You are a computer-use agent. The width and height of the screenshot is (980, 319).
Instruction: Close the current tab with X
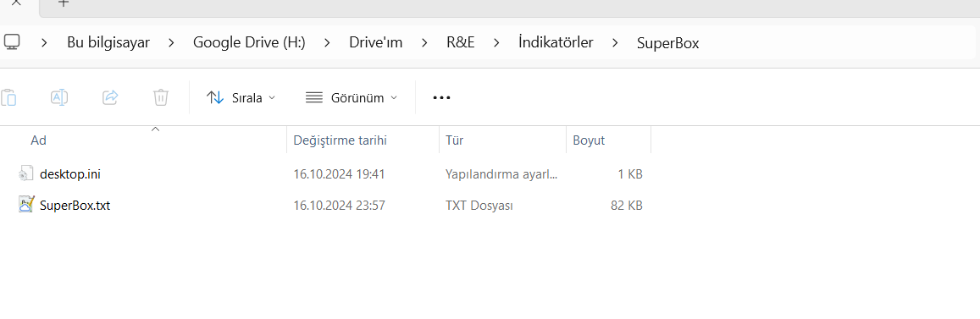click(x=17, y=3)
